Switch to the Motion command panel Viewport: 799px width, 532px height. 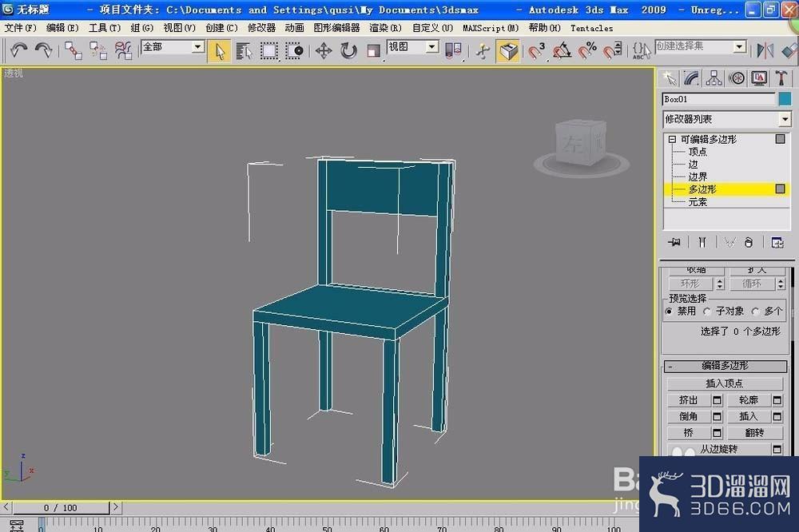click(737, 78)
